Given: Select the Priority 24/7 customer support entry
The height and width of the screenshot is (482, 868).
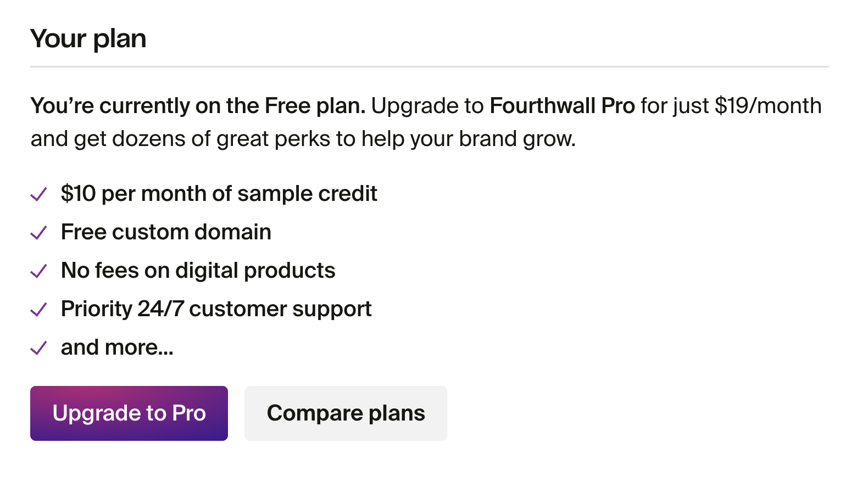Looking at the screenshot, I should click(215, 309).
